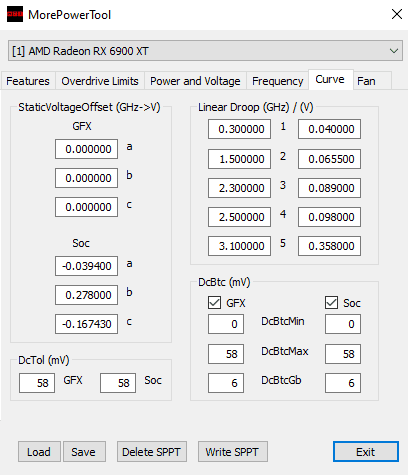
Task: Click the Soc DcBtcMin field
Action: click(x=343, y=324)
